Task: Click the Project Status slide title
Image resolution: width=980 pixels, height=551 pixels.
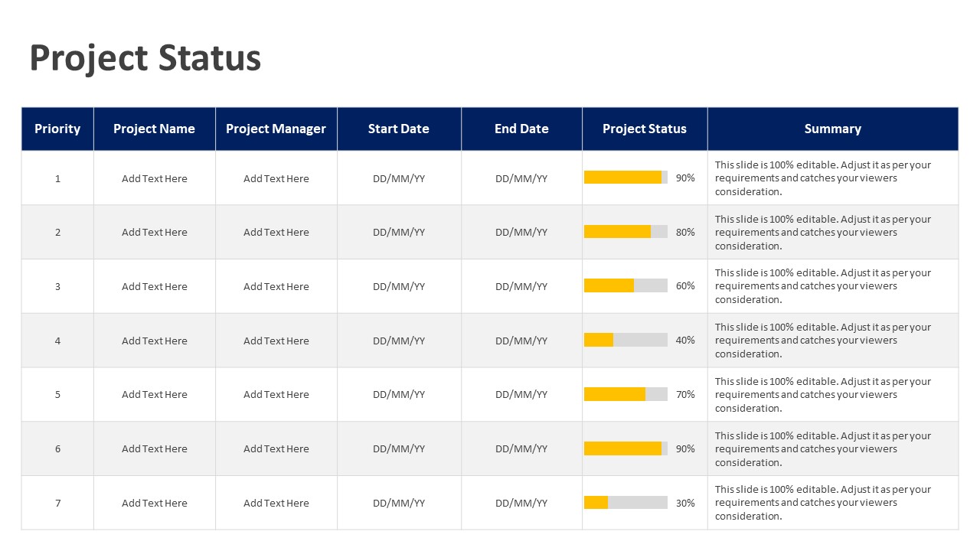Action: (x=145, y=58)
